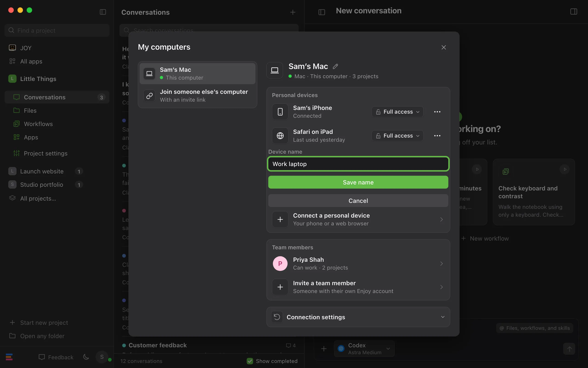
Task: Click the plus icon to add conversation
Action: (x=293, y=12)
